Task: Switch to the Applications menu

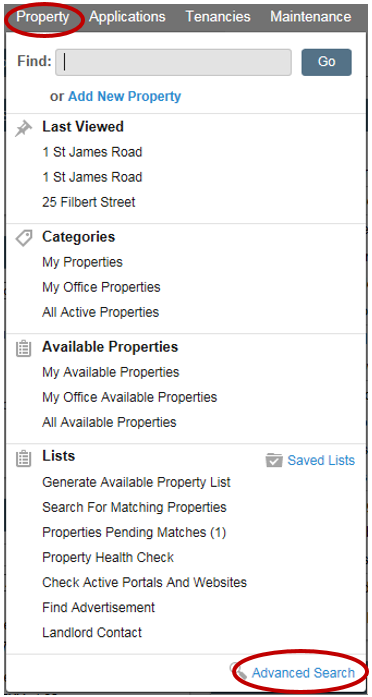Action: coord(127,17)
